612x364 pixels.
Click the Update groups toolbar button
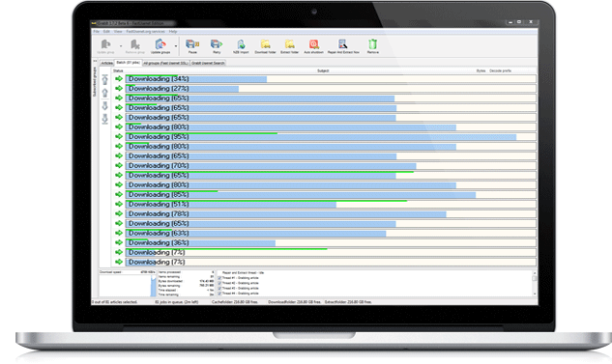(x=160, y=46)
